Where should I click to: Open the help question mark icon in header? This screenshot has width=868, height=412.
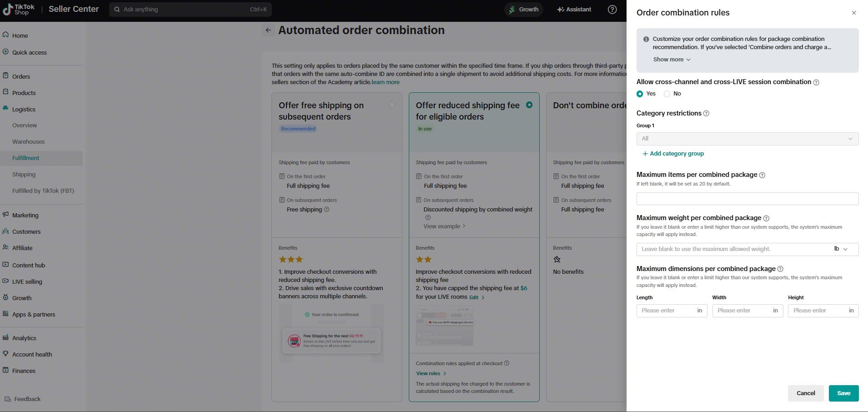pyautogui.click(x=612, y=9)
